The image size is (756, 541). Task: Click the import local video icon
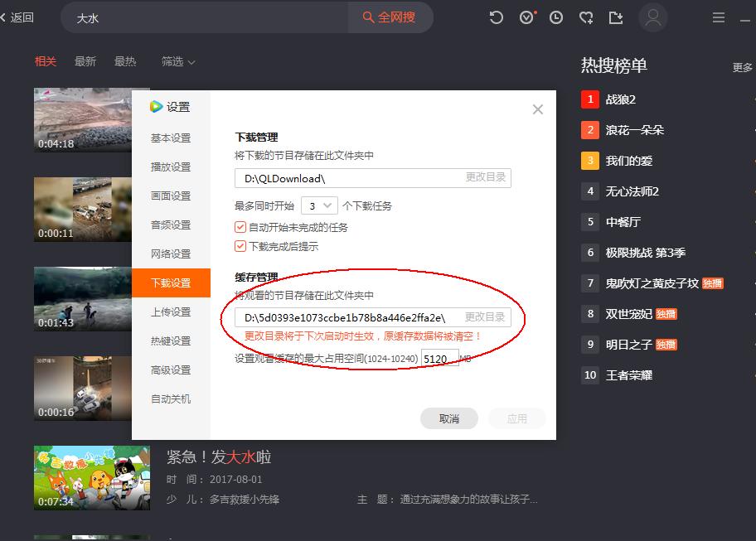click(x=616, y=17)
